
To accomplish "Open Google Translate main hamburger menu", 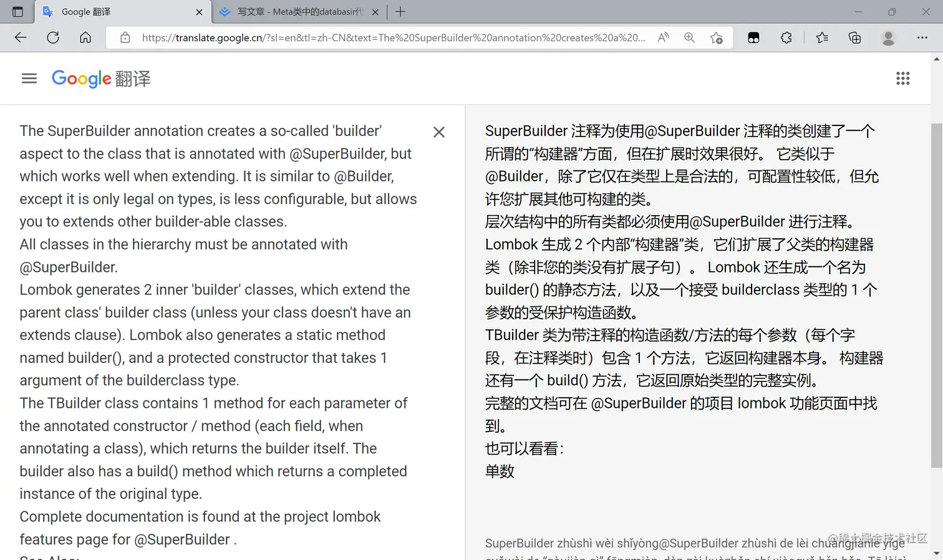I will click(29, 79).
